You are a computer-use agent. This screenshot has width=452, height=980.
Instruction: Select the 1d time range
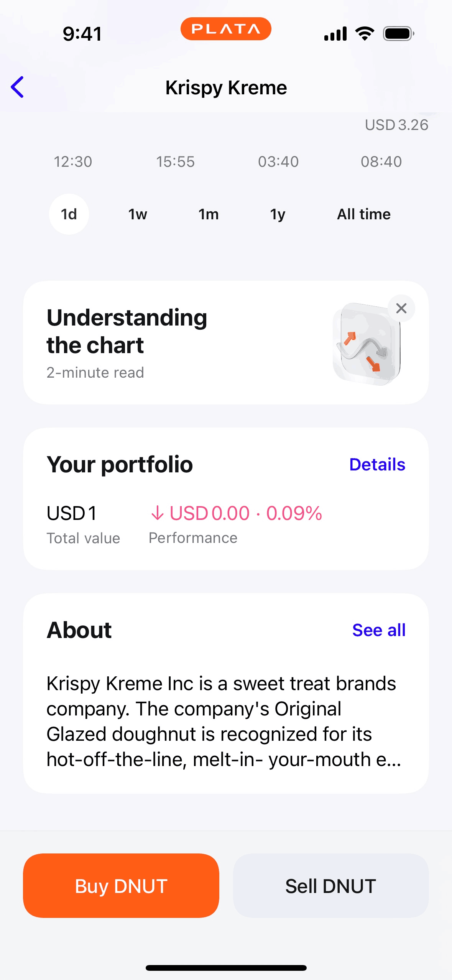pyautogui.click(x=69, y=214)
